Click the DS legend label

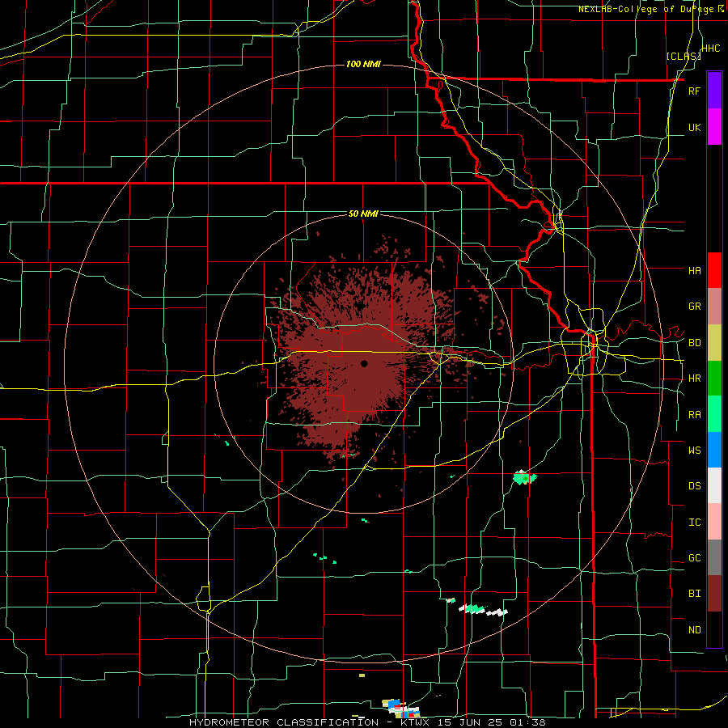click(x=694, y=485)
